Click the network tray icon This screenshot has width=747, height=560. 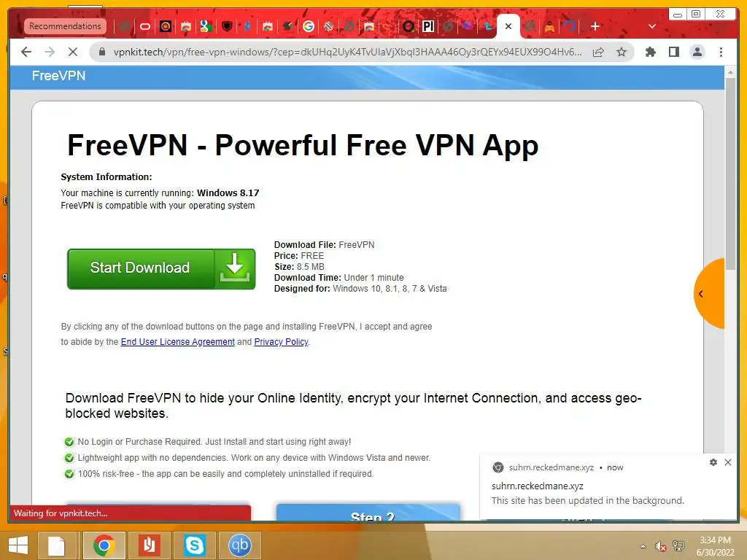click(x=678, y=546)
